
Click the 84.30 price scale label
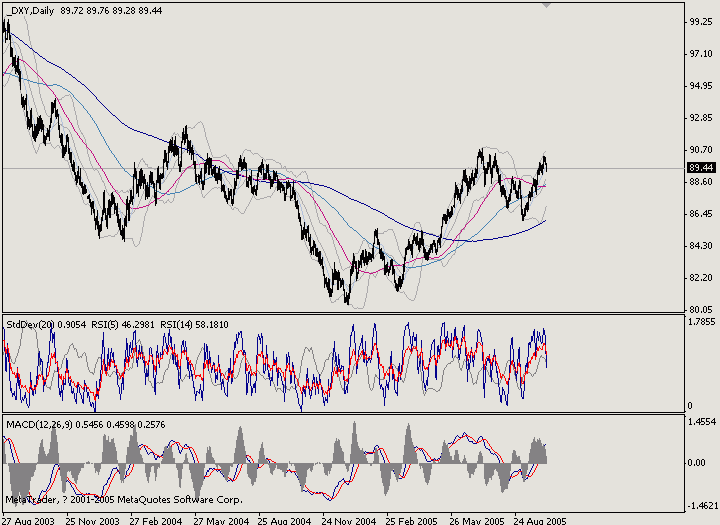701,246
